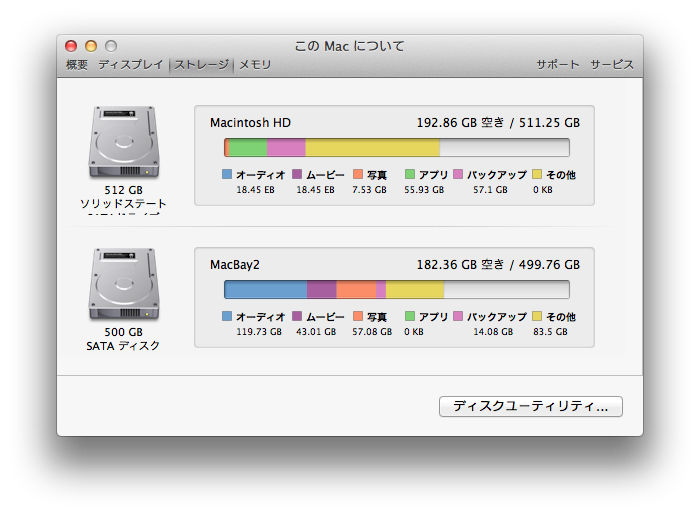Image resolution: width=700 pixels, height=515 pixels.
Task: Click MacBay2 green アプリ swatch
Action: [409, 316]
